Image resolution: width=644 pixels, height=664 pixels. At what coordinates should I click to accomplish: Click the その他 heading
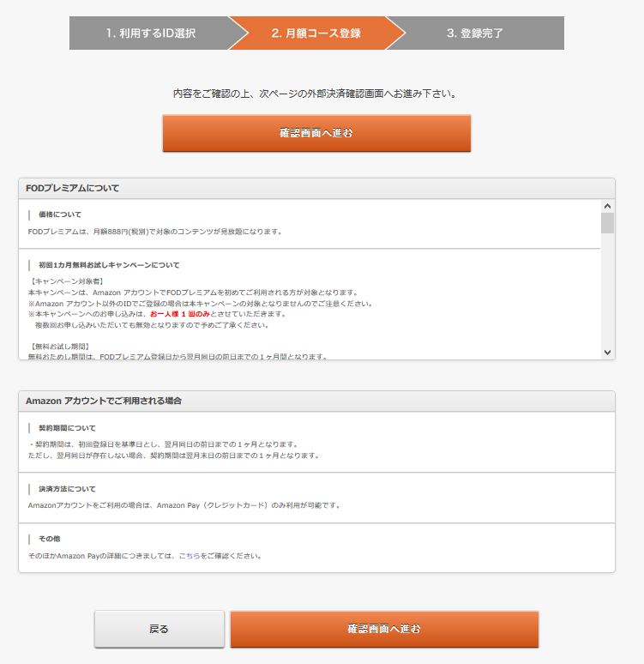[49, 539]
